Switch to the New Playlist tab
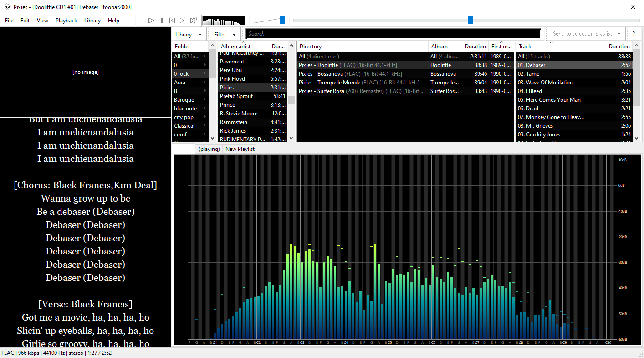 (x=240, y=149)
